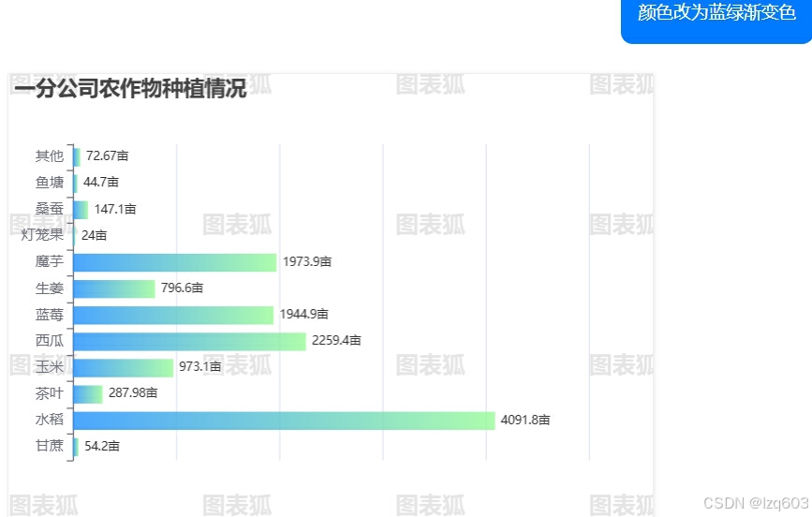Click the 水稻 bar in the chart
The image size is (812, 517).
tap(285, 421)
